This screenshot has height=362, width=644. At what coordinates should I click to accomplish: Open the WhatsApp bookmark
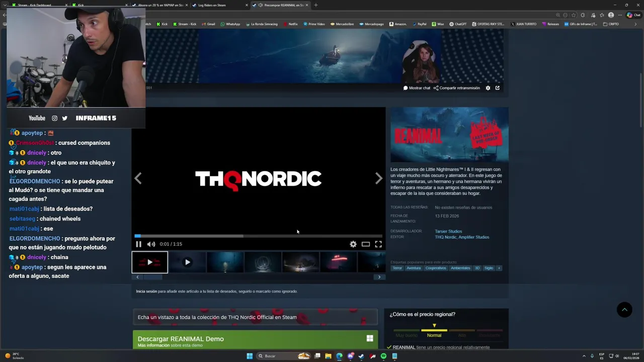pos(230,24)
